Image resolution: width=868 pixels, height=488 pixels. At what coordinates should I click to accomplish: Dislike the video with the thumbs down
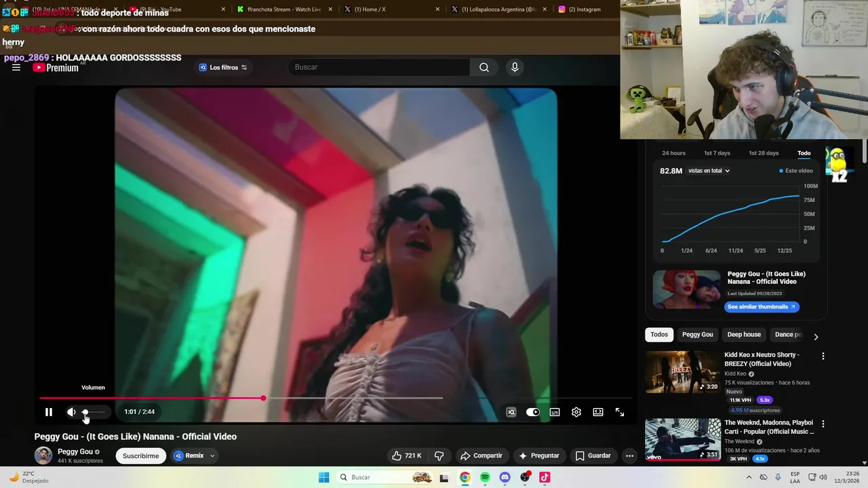click(x=439, y=455)
